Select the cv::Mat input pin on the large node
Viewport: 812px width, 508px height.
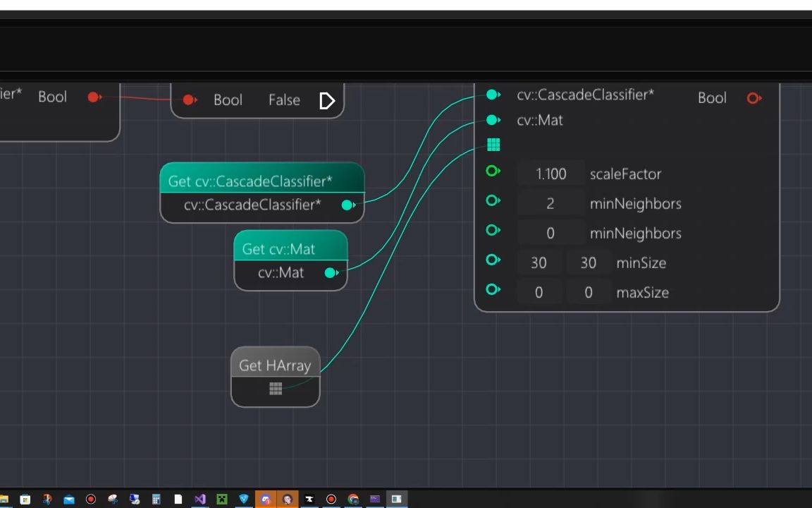493,120
